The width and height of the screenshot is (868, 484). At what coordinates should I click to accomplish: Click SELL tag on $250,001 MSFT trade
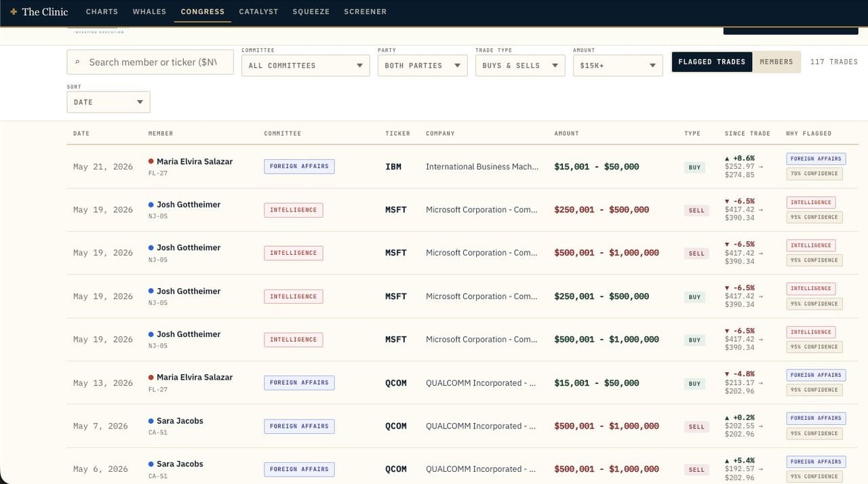pos(696,210)
